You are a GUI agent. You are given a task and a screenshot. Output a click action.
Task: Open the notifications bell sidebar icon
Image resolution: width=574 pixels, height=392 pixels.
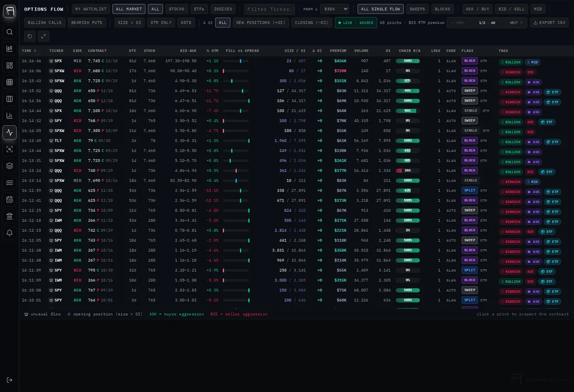pyautogui.click(x=9, y=233)
